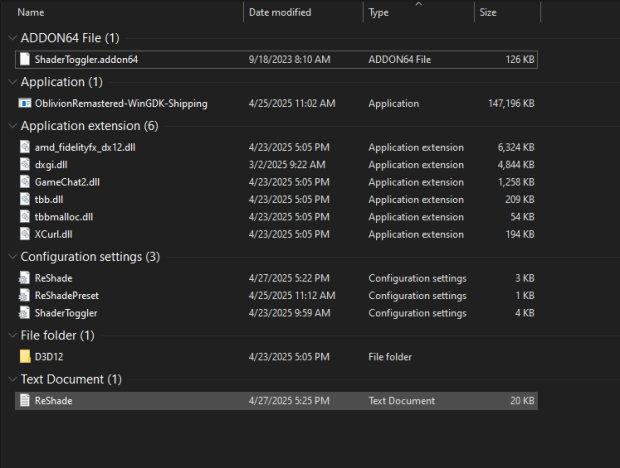Click the 4/25/2025 11:02 AM date

[292, 103]
